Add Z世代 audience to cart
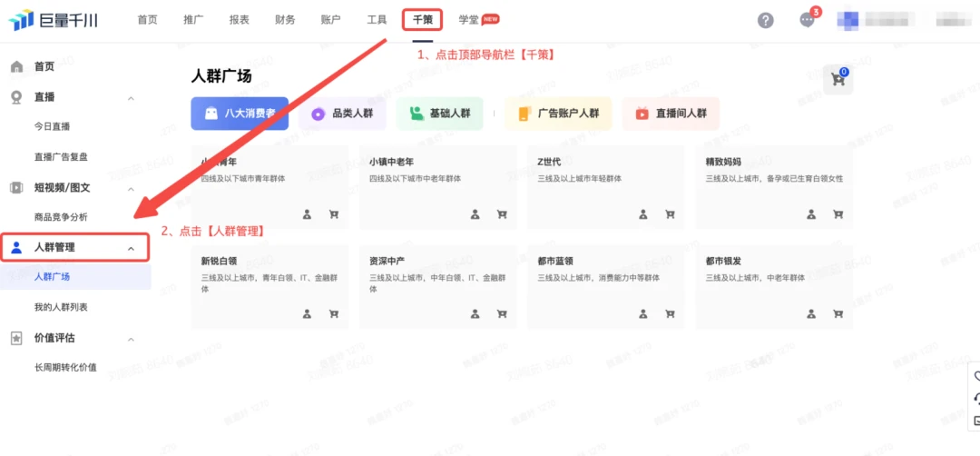The image size is (980, 456). (x=670, y=214)
